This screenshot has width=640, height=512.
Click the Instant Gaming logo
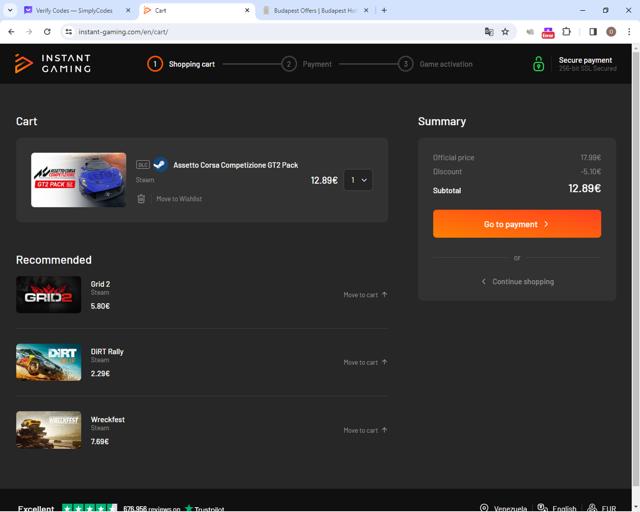click(x=53, y=64)
